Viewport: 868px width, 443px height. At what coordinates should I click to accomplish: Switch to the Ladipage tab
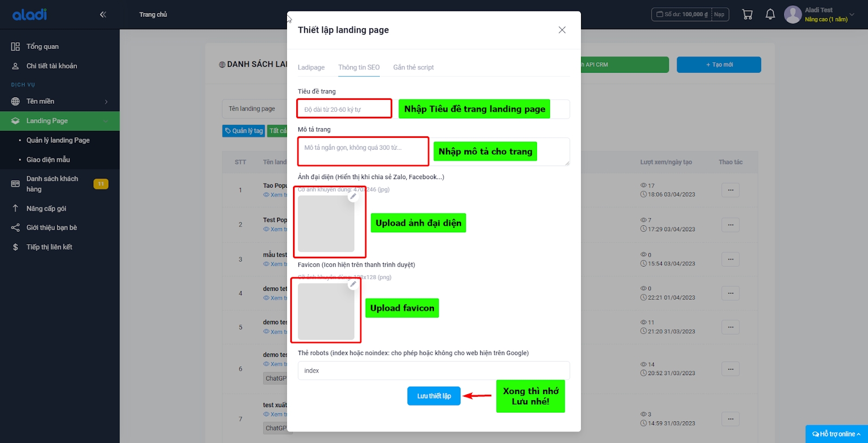(x=311, y=67)
